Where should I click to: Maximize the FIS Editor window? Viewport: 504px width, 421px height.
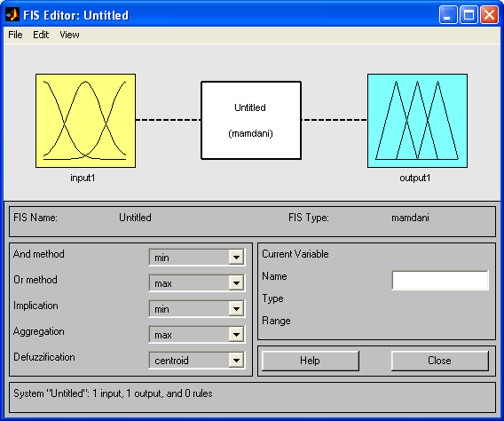pyautogui.click(x=469, y=15)
